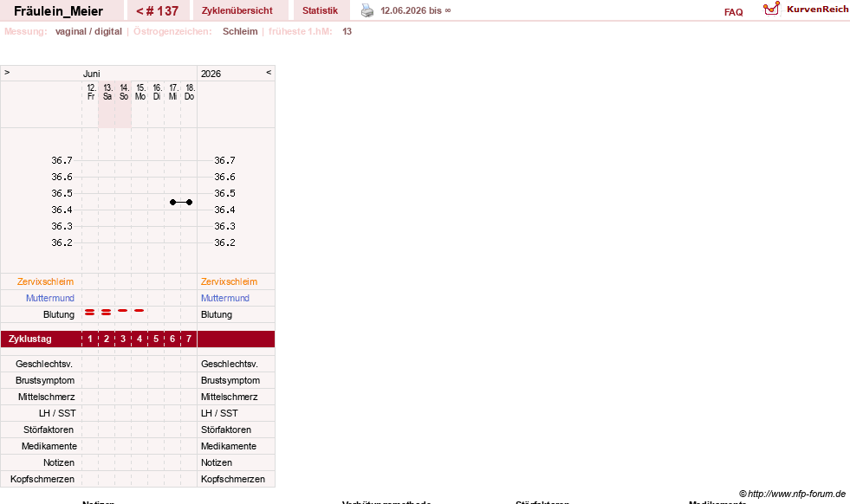Select cycle day 1 in Zyklustag row

(x=90, y=339)
